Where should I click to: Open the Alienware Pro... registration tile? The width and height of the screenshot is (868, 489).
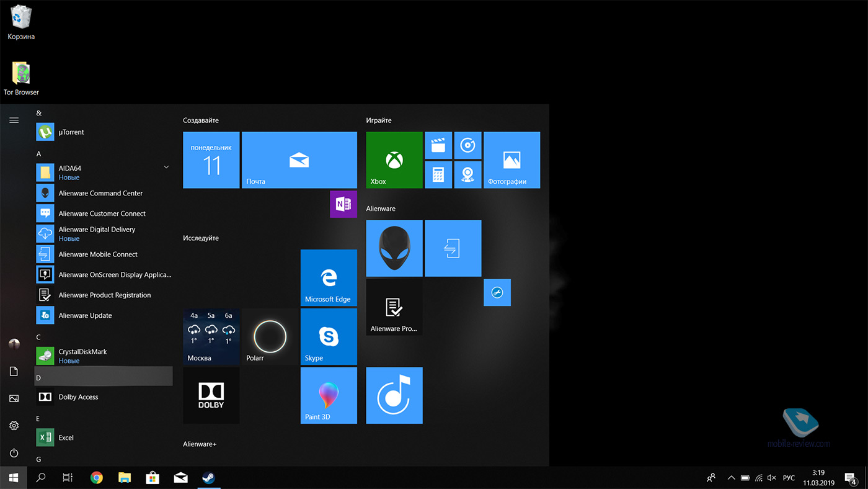pyautogui.click(x=394, y=307)
